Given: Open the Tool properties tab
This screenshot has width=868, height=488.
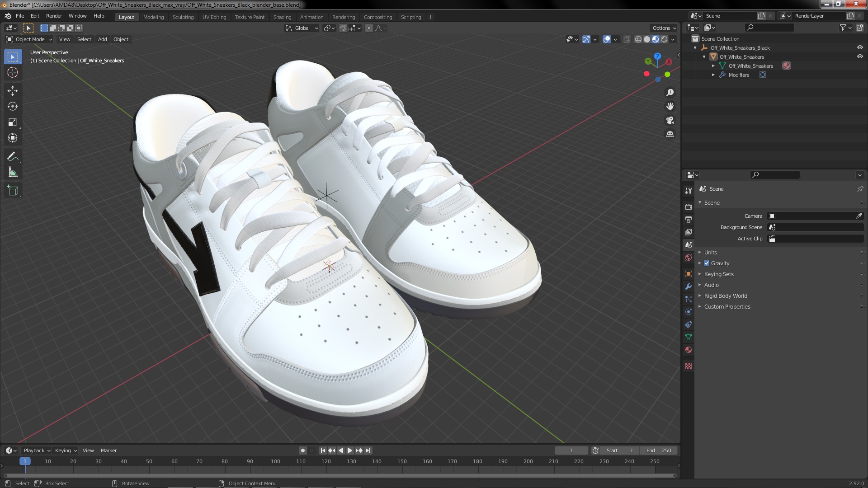Looking at the screenshot, I should coord(689,191).
